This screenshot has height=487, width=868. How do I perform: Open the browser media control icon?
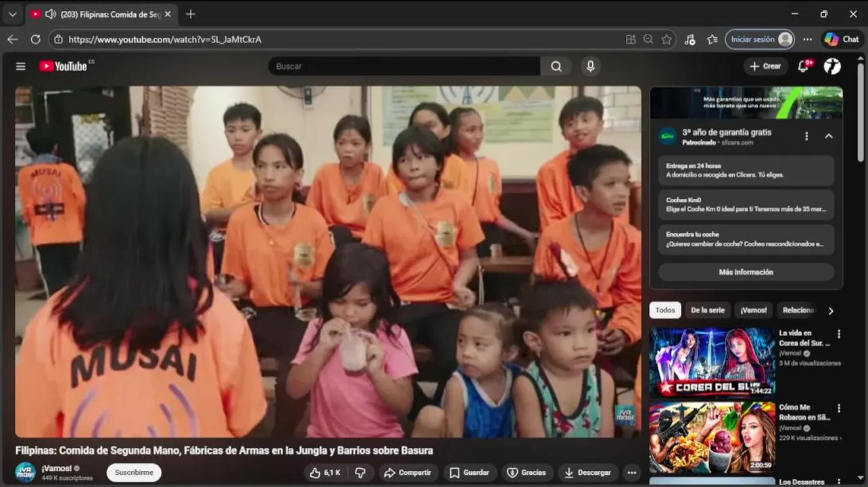(x=690, y=39)
